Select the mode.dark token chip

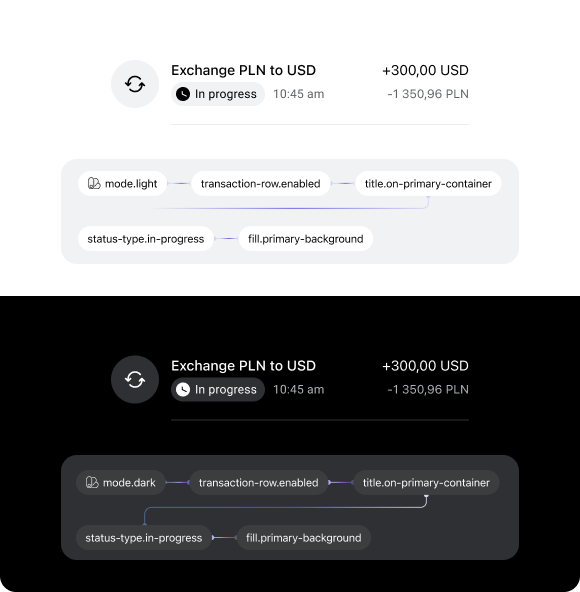click(x=121, y=483)
